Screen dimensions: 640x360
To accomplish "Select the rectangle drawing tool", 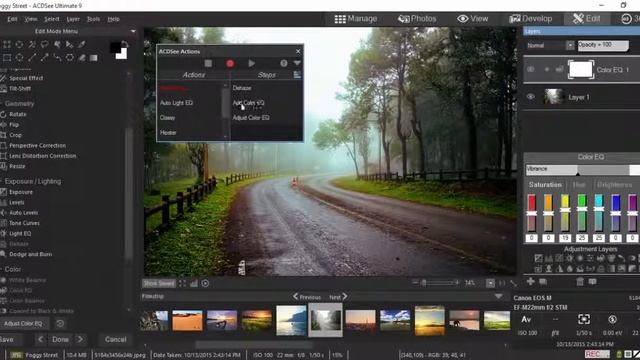I will pyautogui.click(x=7, y=58).
